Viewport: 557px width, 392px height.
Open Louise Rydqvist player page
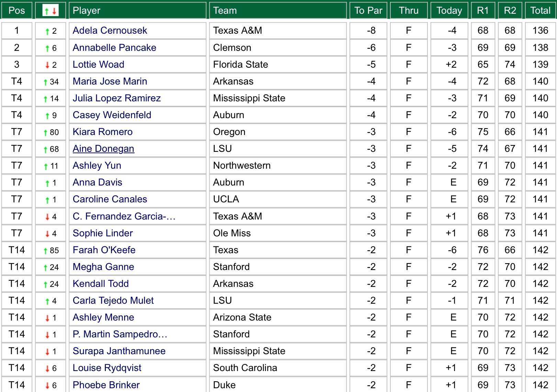[x=107, y=368]
